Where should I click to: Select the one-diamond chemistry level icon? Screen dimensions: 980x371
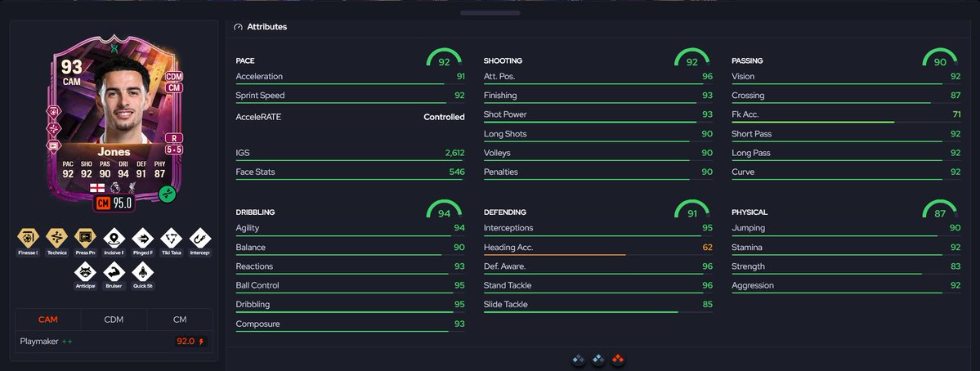pos(579,359)
